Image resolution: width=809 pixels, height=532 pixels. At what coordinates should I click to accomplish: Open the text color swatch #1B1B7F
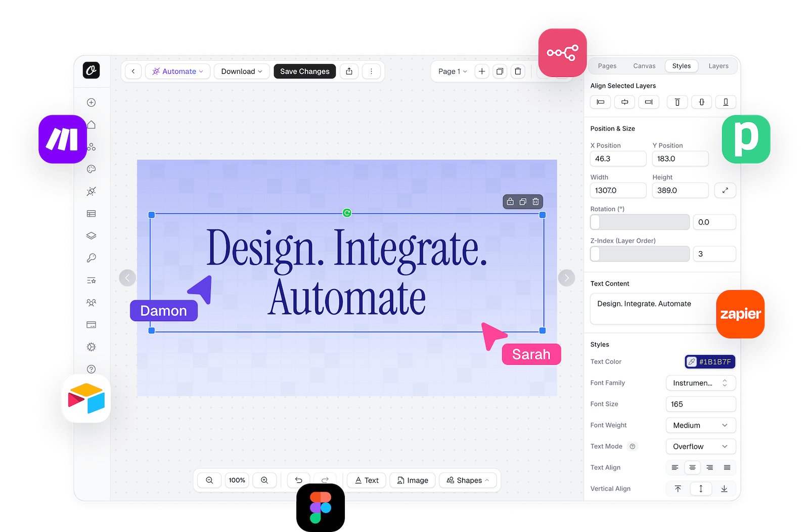coord(710,362)
